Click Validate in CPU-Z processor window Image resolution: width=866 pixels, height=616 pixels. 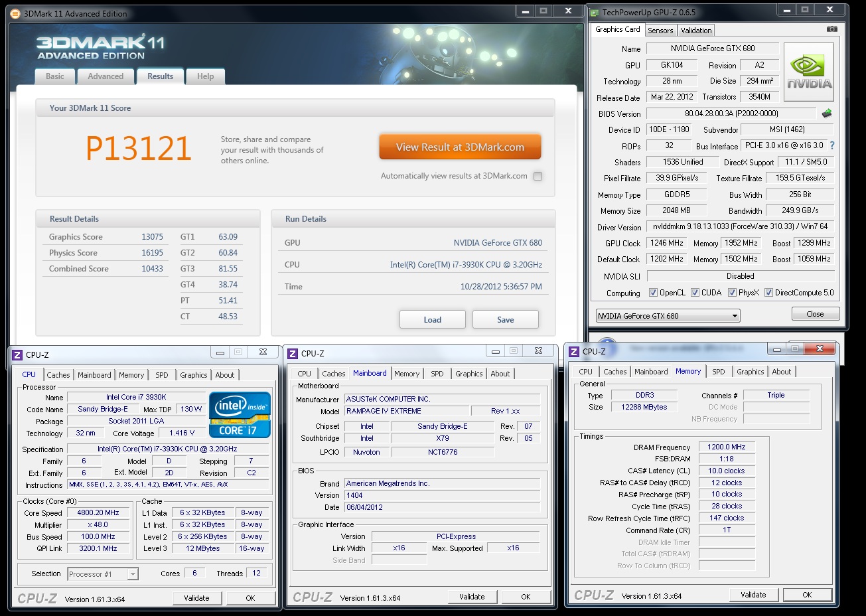point(196,598)
